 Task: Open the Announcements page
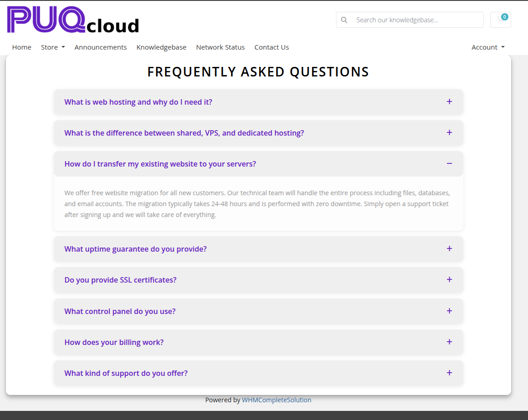pyautogui.click(x=101, y=47)
